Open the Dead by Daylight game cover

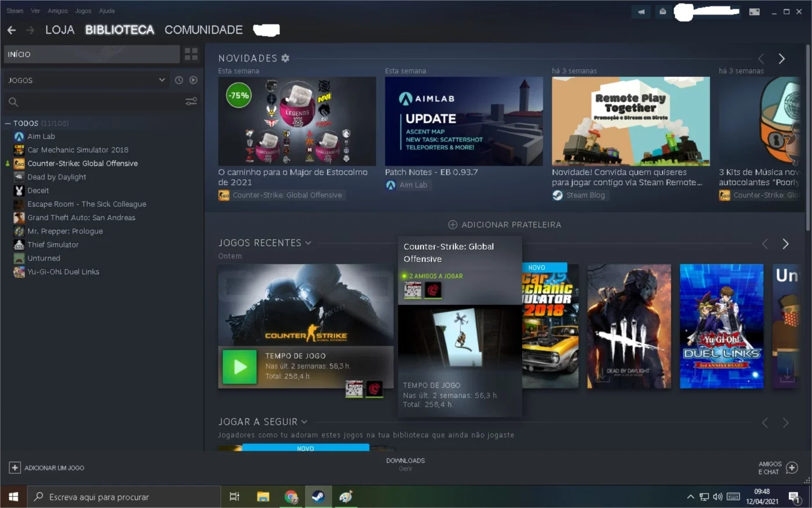(x=629, y=326)
